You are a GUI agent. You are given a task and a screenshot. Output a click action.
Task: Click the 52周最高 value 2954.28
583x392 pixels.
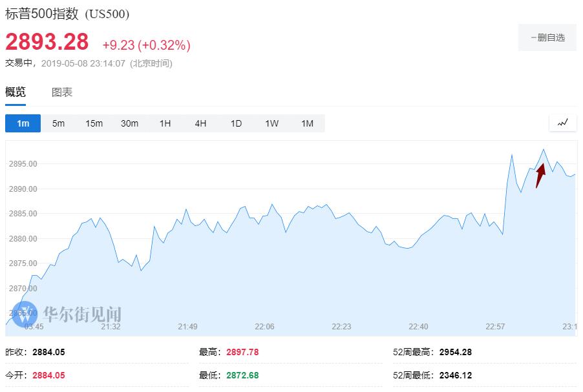456,352
